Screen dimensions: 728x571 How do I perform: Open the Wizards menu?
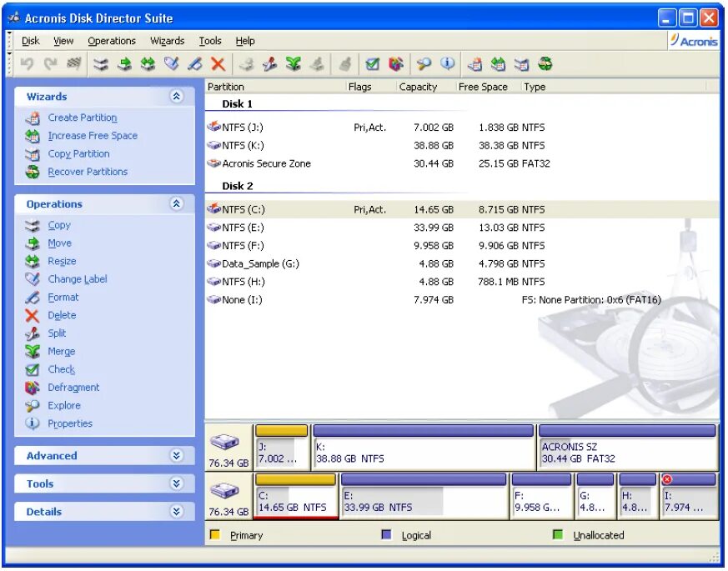[167, 41]
